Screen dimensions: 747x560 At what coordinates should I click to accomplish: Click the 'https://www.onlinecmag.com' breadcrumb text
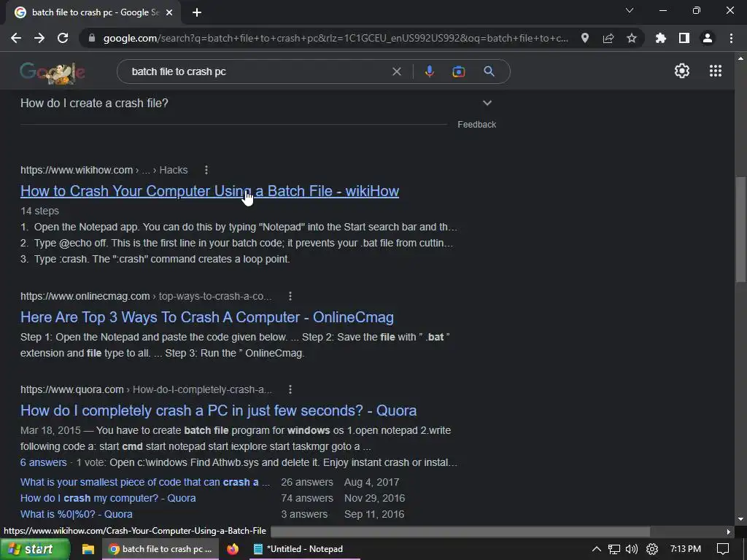click(x=85, y=296)
